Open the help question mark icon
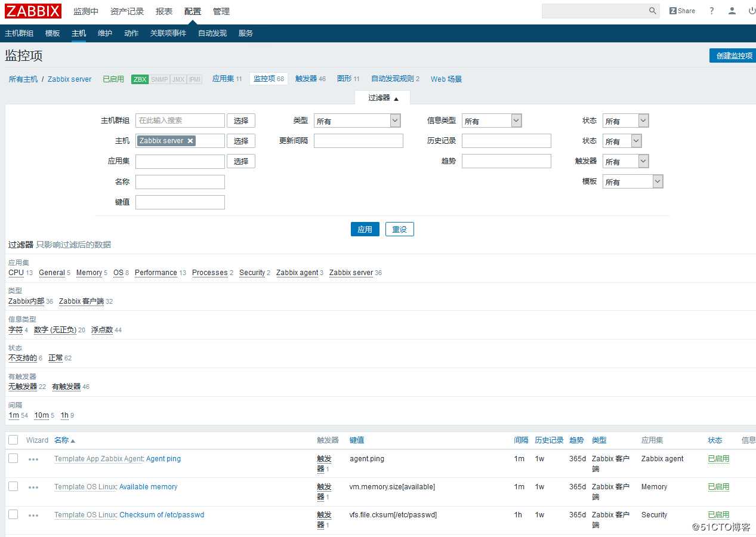The height and width of the screenshot is (537, 756). [711, 11]
